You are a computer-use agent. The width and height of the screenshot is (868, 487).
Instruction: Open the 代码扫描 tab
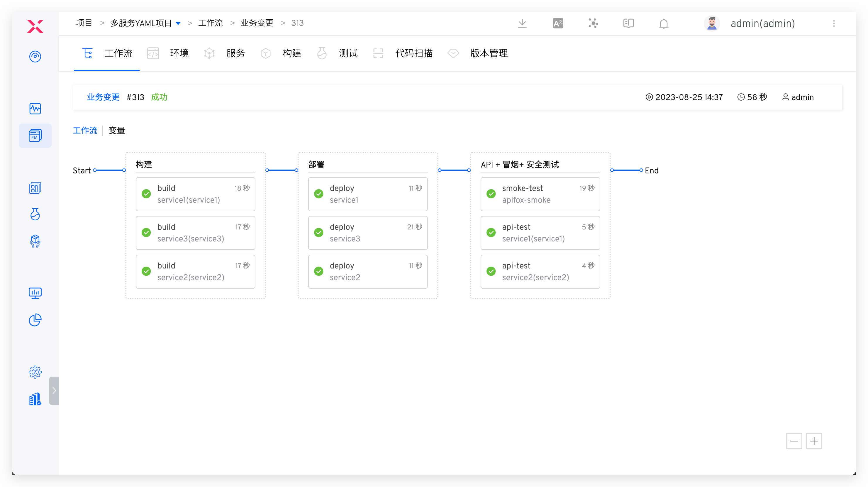(413, 53)
